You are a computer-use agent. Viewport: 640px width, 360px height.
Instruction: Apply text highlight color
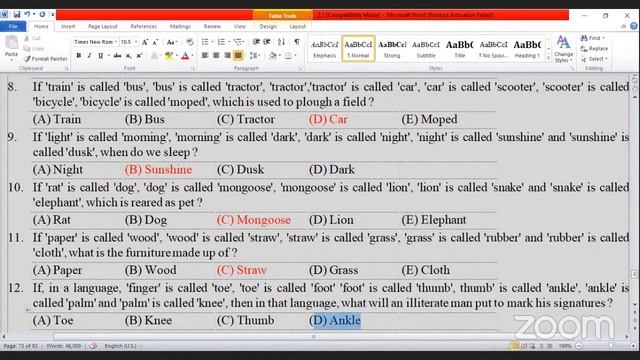click(x=168, y=56)
